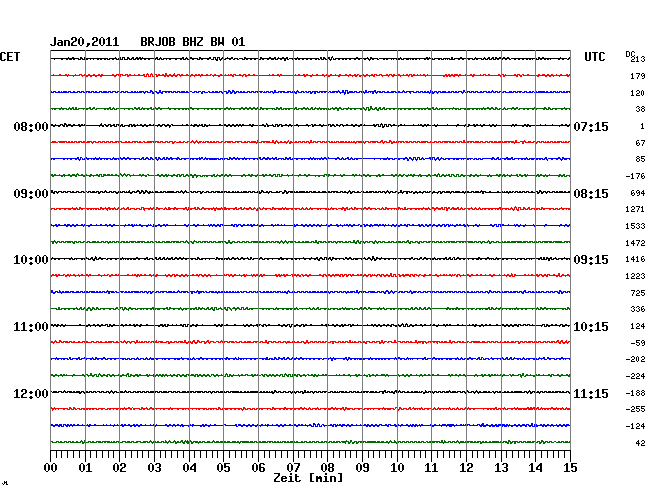
Task: Select the 09:00 CET time label
Action: click(31, 194)
